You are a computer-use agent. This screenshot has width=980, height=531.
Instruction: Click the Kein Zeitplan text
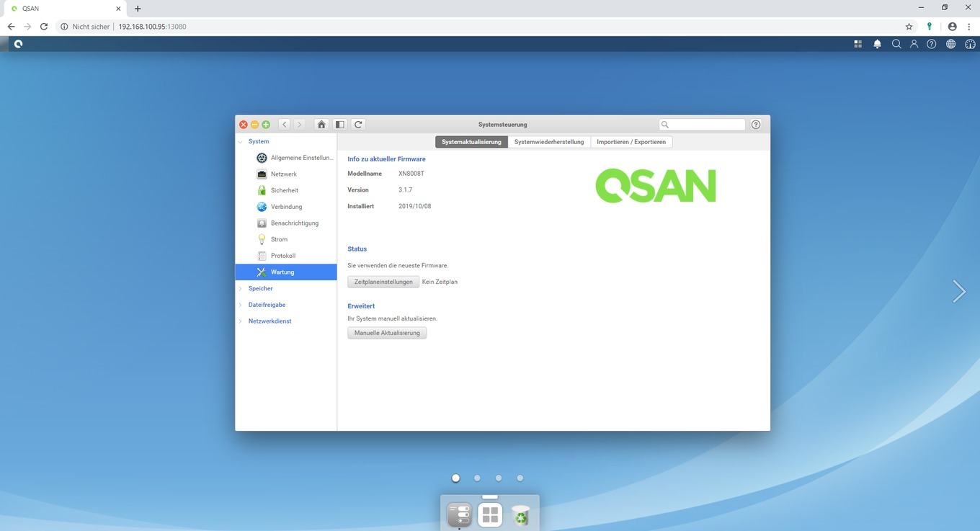[440, 282]
